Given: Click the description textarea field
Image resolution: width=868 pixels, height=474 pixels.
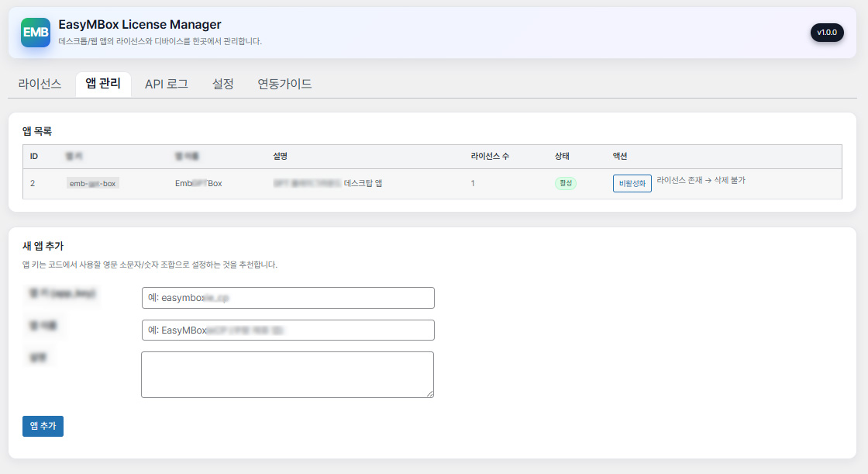Looking at the screenshot, I should coord(287,374).
